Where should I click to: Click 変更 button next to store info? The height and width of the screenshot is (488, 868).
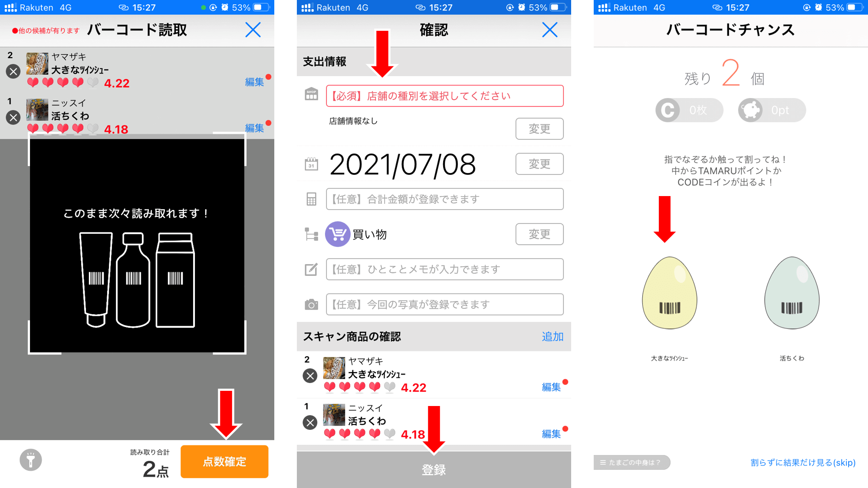[x=538, y=130]
